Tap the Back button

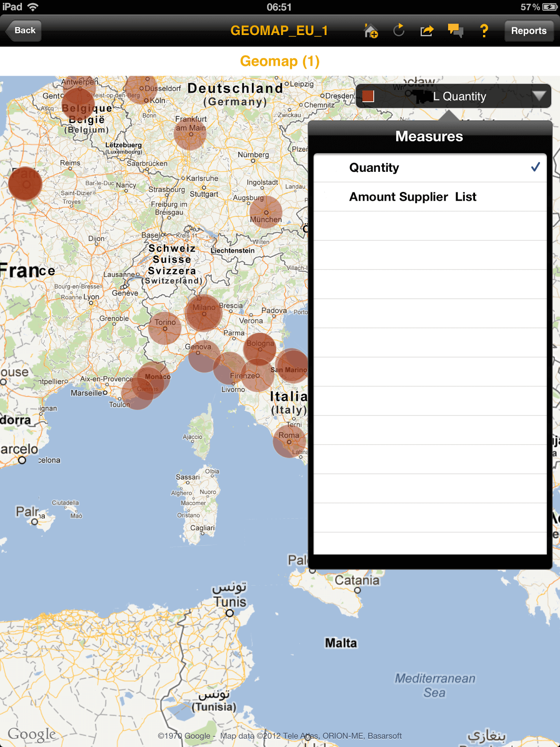[x=23, y=31]
